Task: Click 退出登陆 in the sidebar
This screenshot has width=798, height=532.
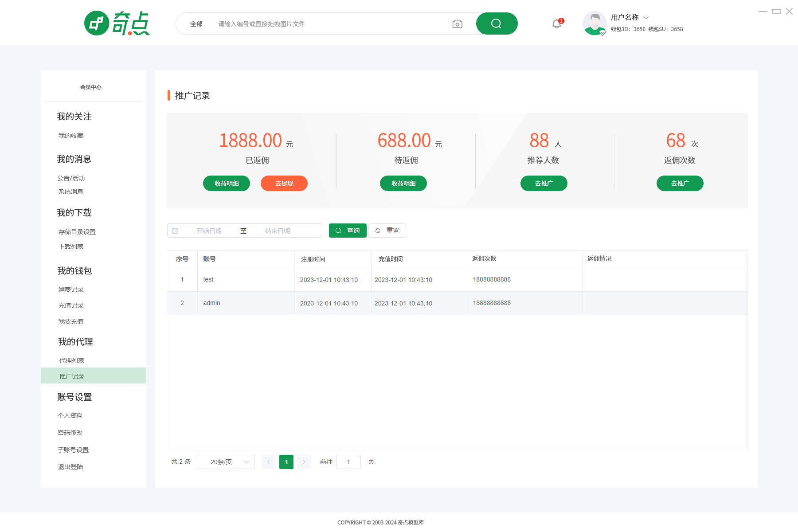Action: click(x=70, y=467)
